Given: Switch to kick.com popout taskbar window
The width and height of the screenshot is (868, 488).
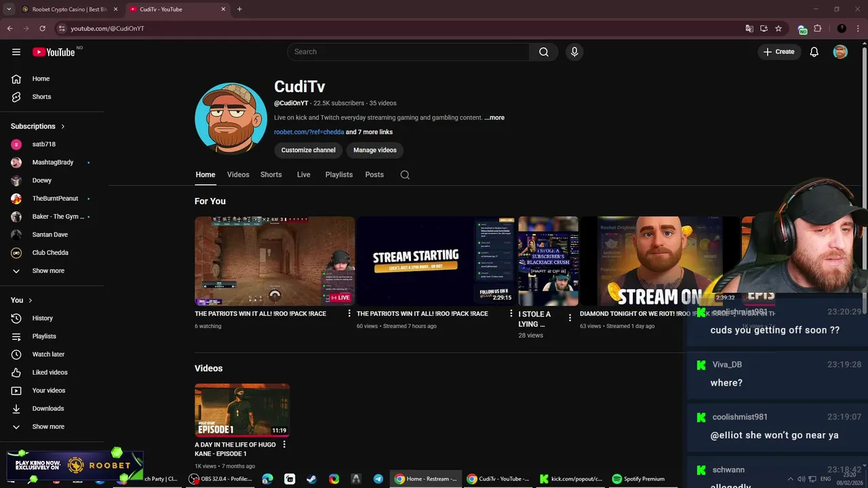Looking at the screenshot, I should (570, 479).
